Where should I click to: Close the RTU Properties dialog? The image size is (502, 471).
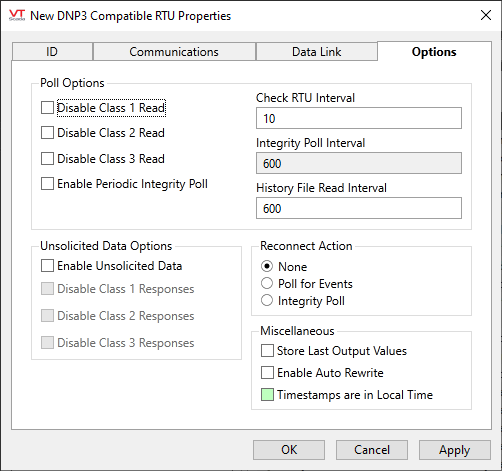click(486, 15)
